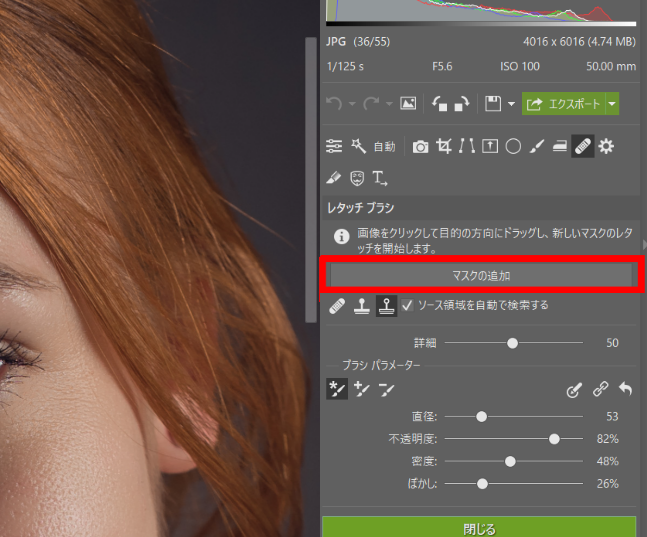Select the camera profile icon
647x537 pixels.
click(420, 147)
